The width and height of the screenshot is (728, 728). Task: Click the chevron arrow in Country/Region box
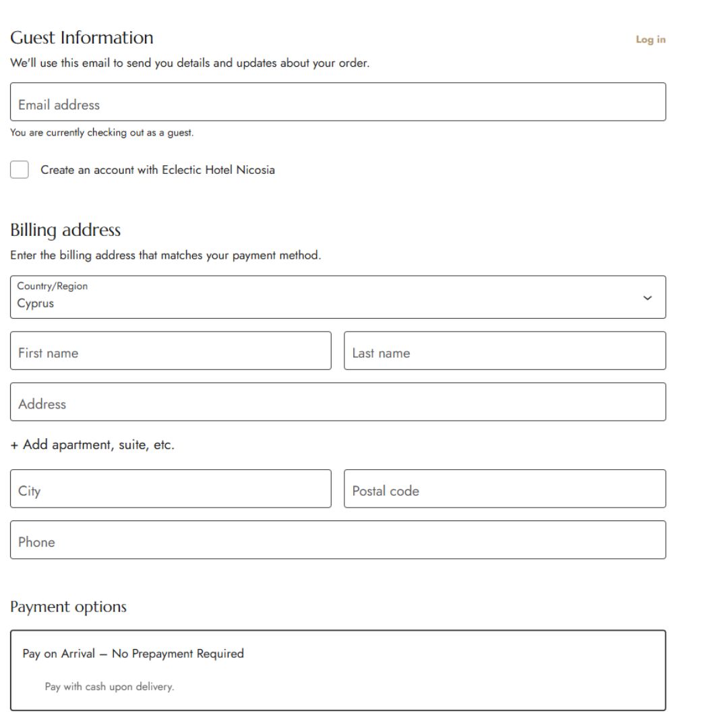click(x=648, y=298)
